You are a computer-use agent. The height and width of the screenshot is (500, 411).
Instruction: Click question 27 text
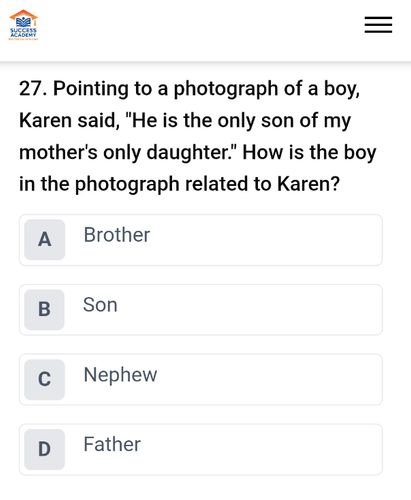(198, 136)
